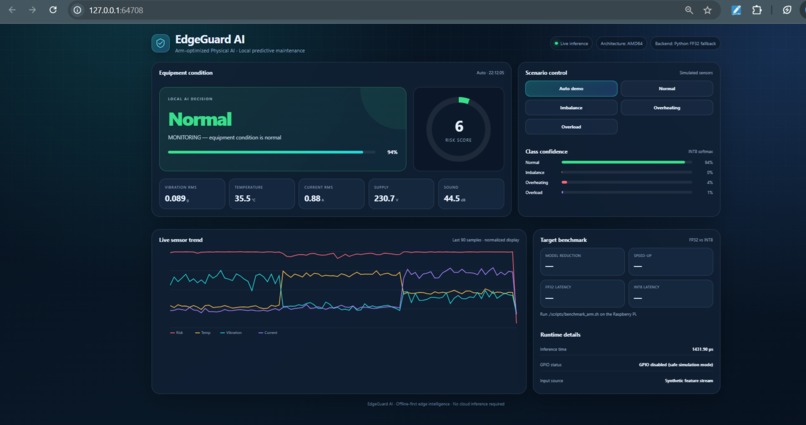Click the Overheating class confidence bar
The image size is (806, 425).
click(x=627, y=182)
